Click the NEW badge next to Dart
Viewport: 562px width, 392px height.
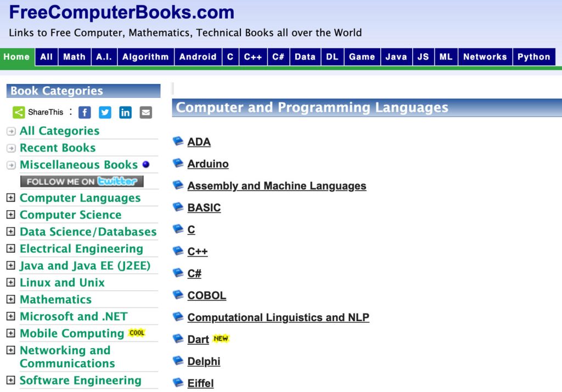click(221, 339)
